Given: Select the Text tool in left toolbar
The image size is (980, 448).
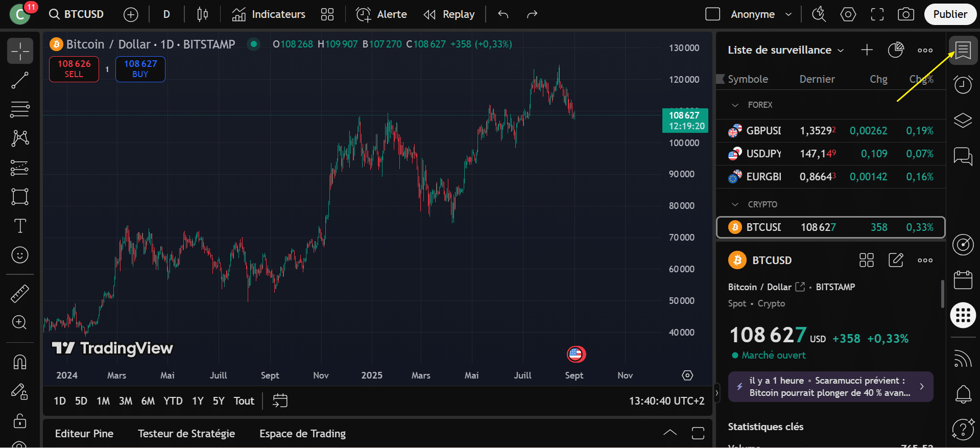Looking at the screenshot, I should (20, 226).
